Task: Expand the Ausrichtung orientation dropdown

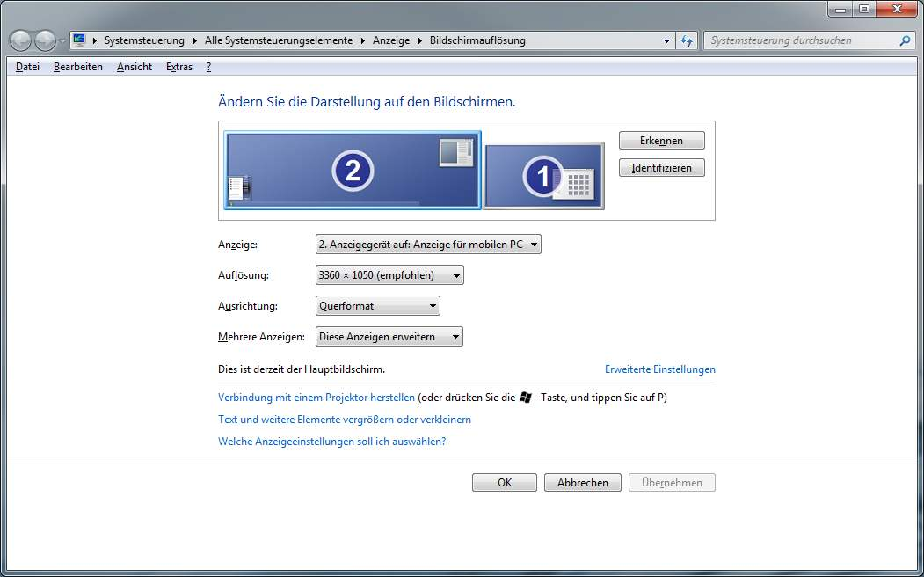Action: [x=378, y=306]
